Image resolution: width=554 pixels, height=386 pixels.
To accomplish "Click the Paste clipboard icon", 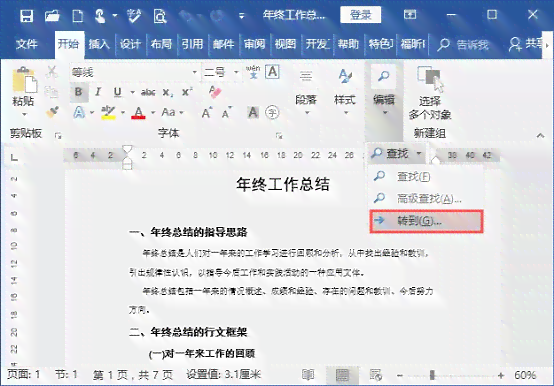I will tap(24, 81).
